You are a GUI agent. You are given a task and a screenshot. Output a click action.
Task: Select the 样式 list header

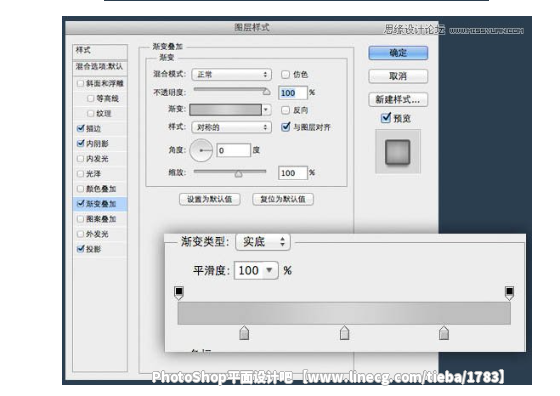[x=100, y=51]
